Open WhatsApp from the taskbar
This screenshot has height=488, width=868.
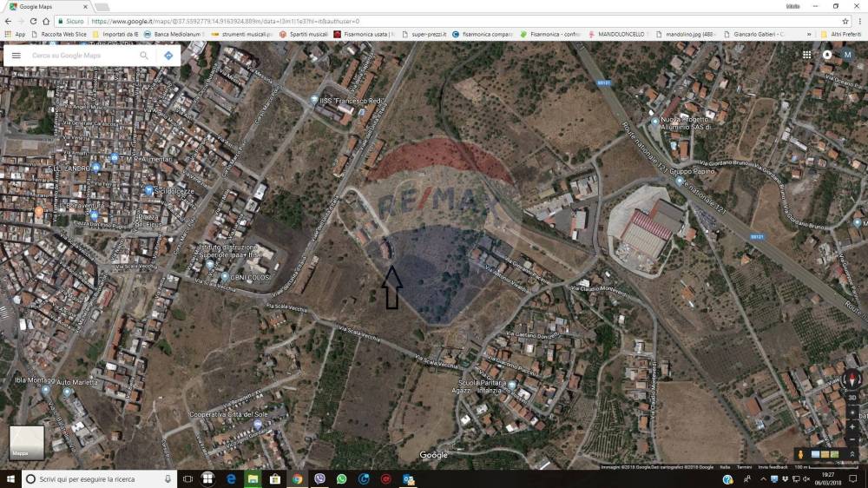(341, 479)
